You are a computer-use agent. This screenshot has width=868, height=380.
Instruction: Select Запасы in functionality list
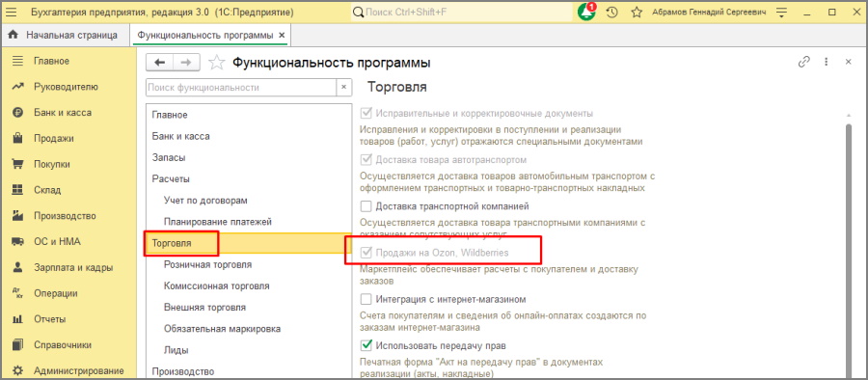click(249, 158)
